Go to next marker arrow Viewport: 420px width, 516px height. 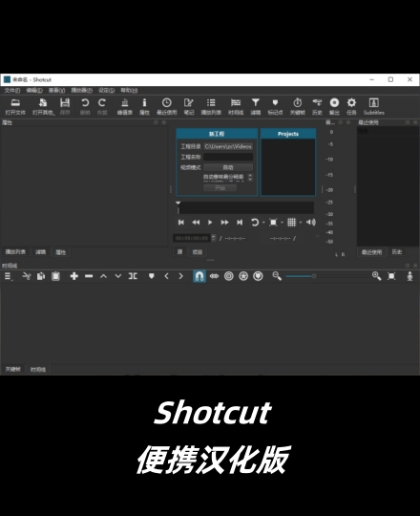(x=180, y=276)
